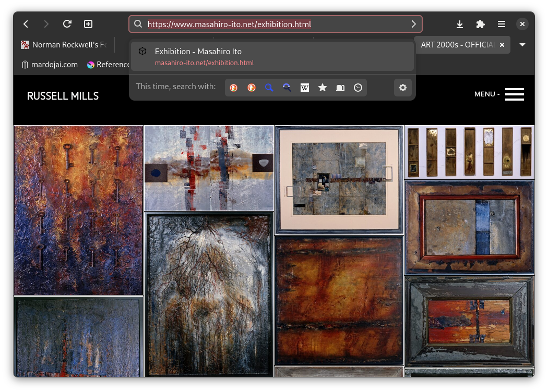This screenshot has width=548, height=392.
Task: Click the RUSSELL MILLS site title
Action: (x=63, y=96)
